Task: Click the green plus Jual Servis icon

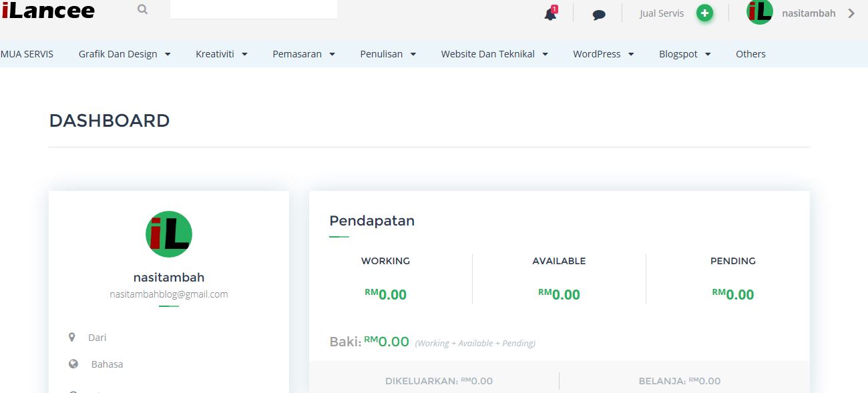Action: (704, 13)
